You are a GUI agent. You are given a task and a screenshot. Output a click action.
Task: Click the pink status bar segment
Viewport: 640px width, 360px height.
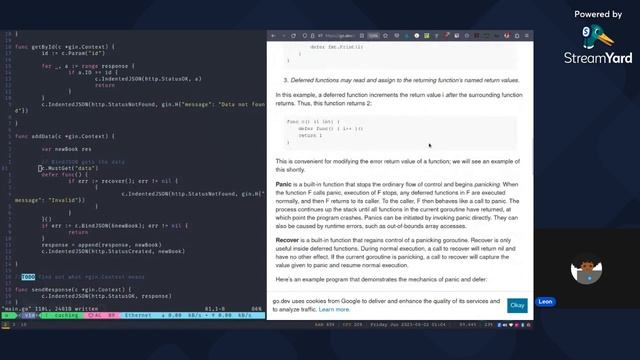(102, 316)
